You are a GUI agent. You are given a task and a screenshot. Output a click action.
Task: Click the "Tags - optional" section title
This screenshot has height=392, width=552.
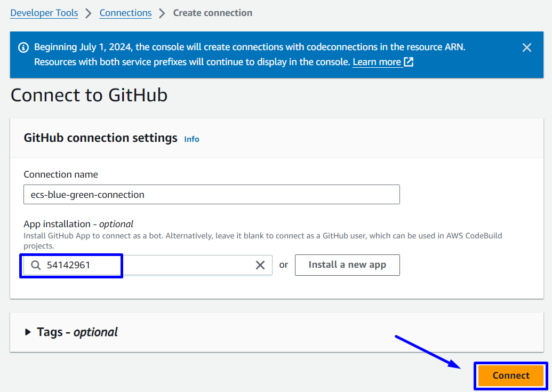pos(77,332)
